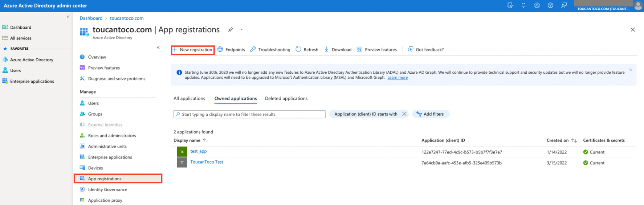Click the 3/15/2022 created date

557,163
